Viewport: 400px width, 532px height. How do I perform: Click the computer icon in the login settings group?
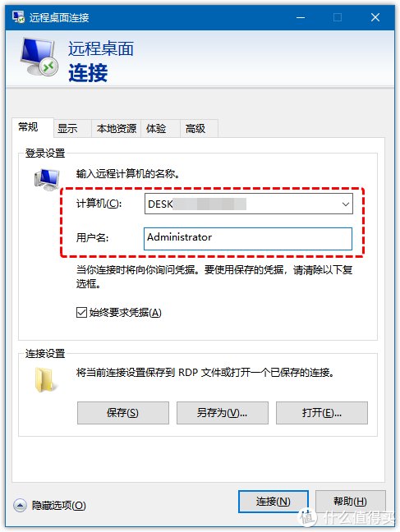pyautogui.click(x=47, y=179)
